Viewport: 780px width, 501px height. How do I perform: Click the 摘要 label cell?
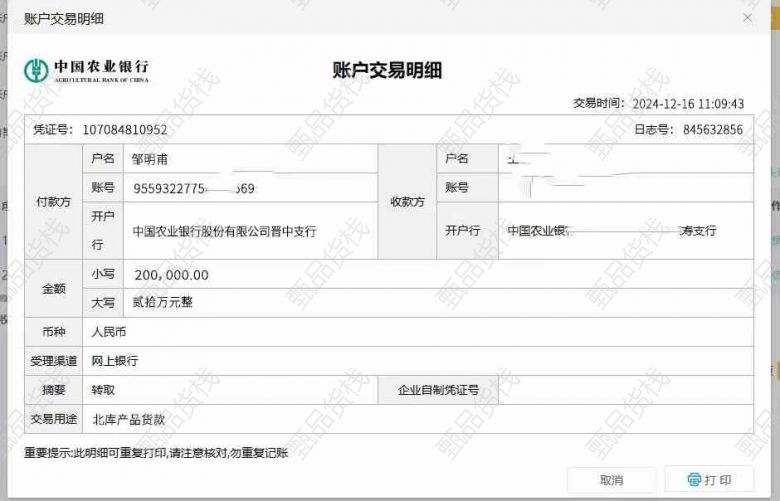point(54,390)
